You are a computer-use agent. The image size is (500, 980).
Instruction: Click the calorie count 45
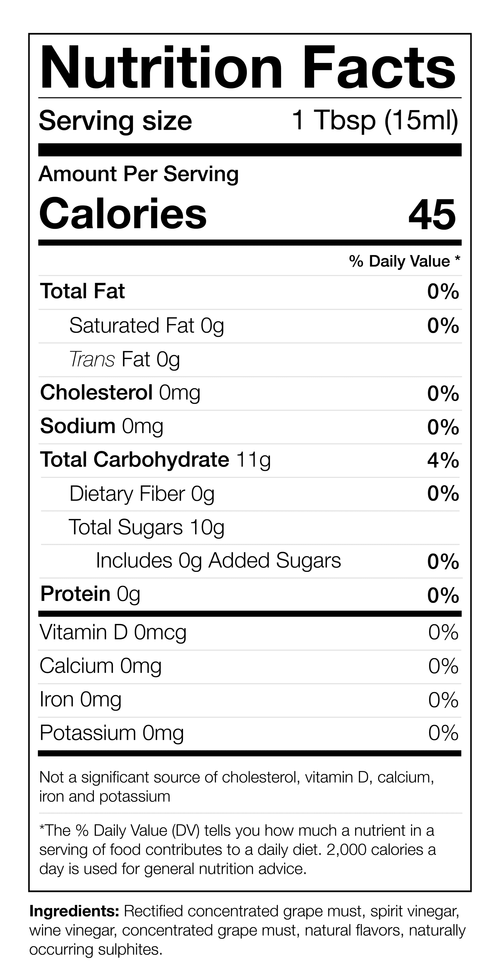pos(432,214)
